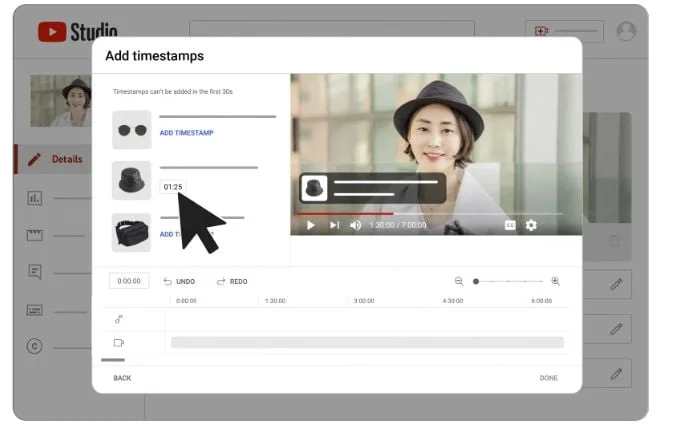This screenshot has width=687, height=435.
Task: Click the 0:00.00 current time field
Action: click(129, 282)
